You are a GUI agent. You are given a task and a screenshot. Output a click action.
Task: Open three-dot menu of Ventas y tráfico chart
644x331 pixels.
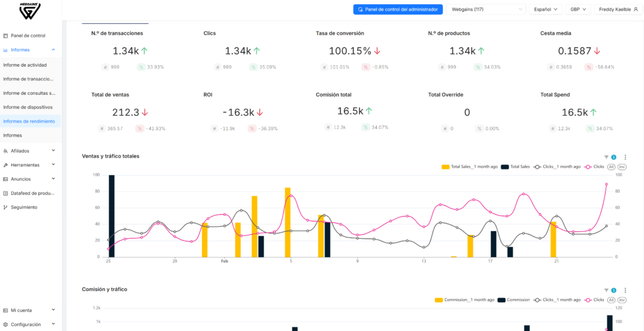pyautogui.click(x=625, y=157)
